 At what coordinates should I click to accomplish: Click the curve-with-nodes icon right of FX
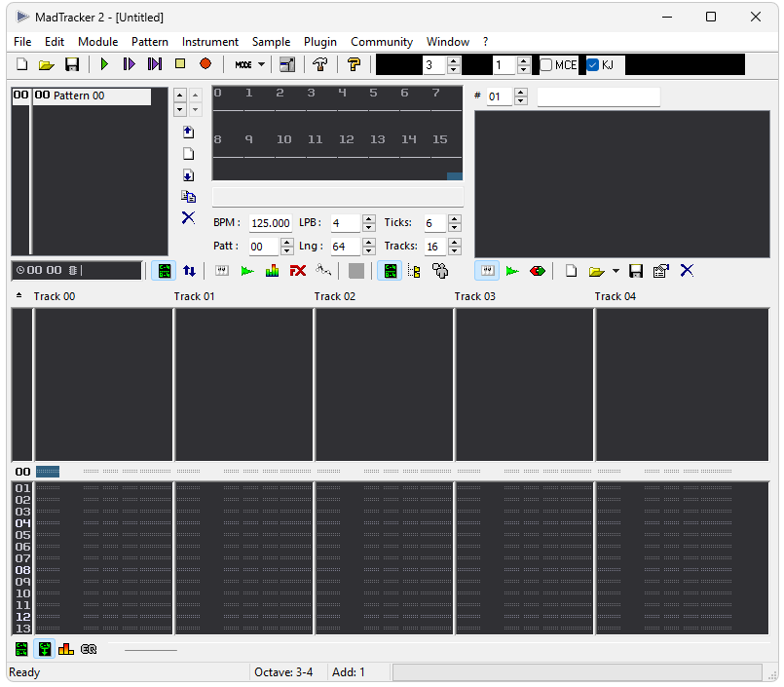pyautogui.click(x=323, y=271)
